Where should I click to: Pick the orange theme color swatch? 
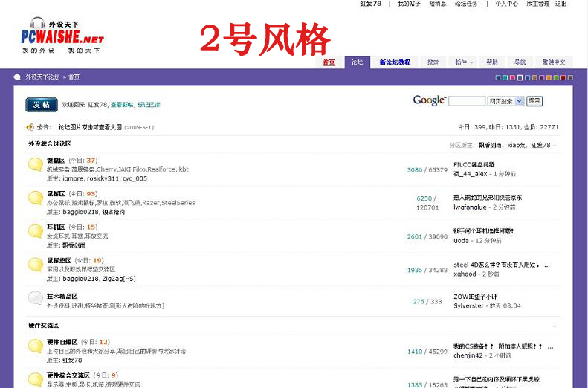[x=548, y=77]
